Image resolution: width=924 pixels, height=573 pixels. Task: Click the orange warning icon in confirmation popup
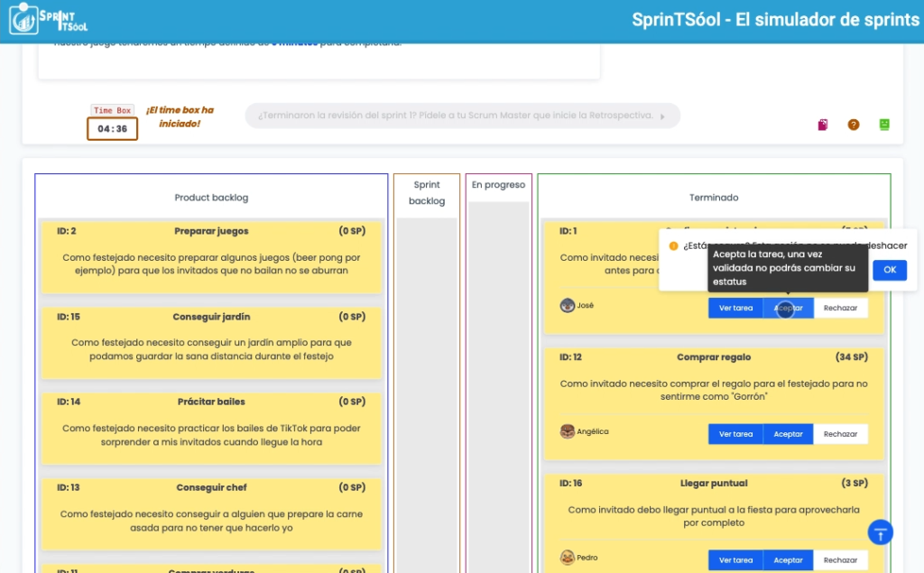673,245
